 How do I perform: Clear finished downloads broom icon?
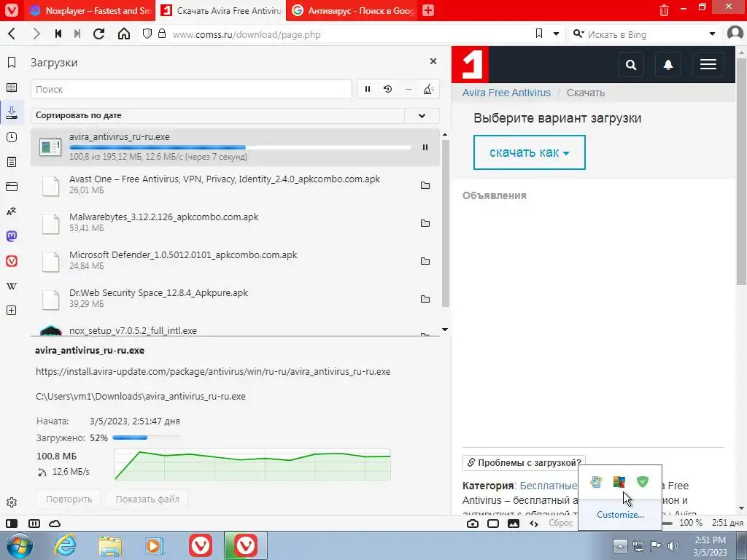(x=427, y=89)
